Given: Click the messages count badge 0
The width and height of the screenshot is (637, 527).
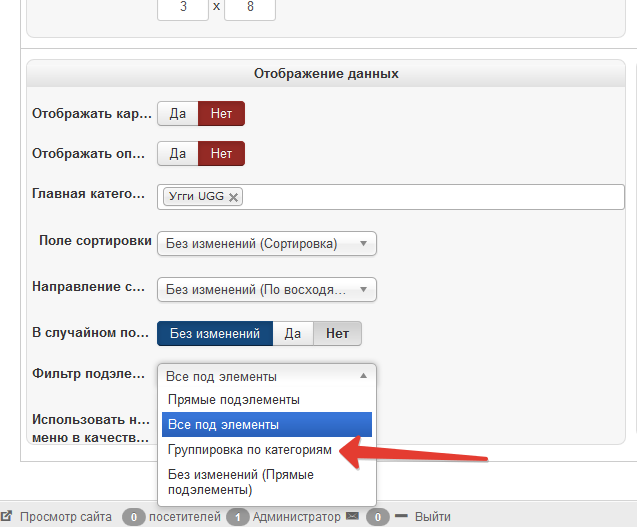Looking at the screenshot, I should pyautogui.click(x=378, y=517).
